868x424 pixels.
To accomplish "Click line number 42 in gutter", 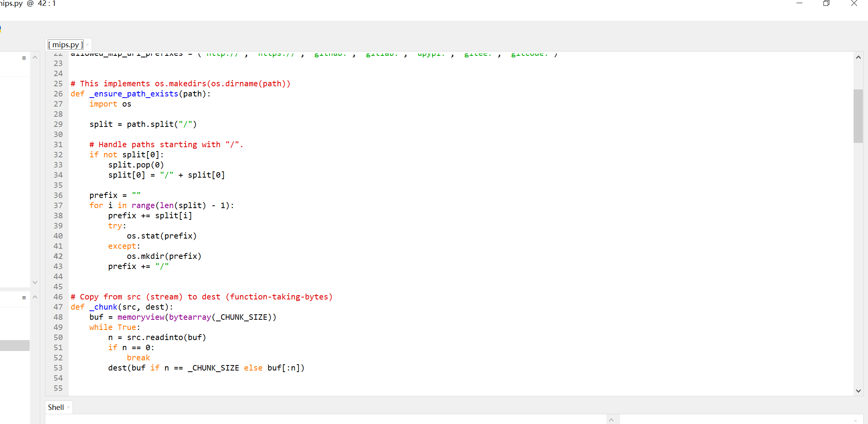I will tap(58, 256).
